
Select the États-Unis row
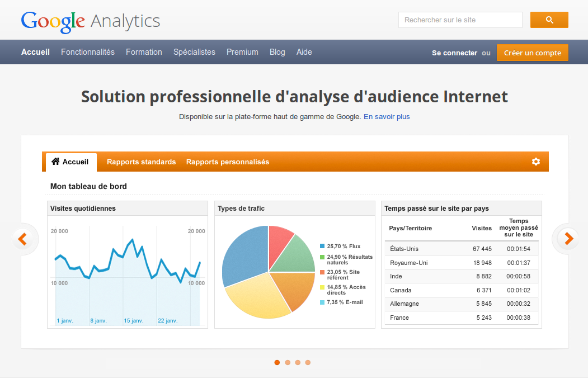click(462, 249)
